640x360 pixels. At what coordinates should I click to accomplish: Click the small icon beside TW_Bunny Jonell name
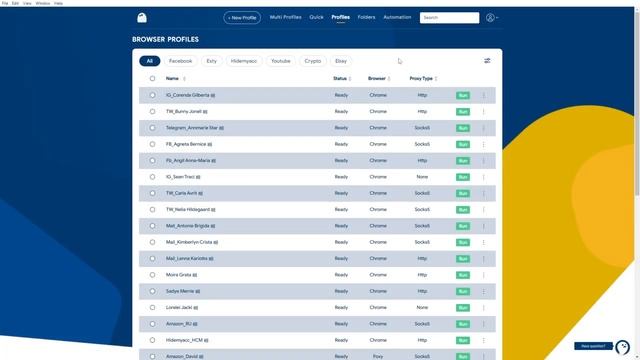[x=205, y=111]
